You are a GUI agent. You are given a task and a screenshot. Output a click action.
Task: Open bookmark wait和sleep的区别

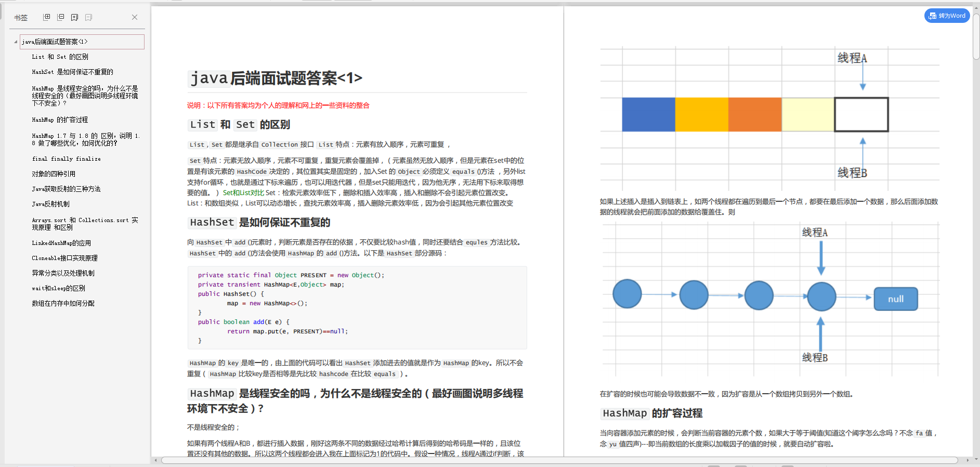click(58, 288)
